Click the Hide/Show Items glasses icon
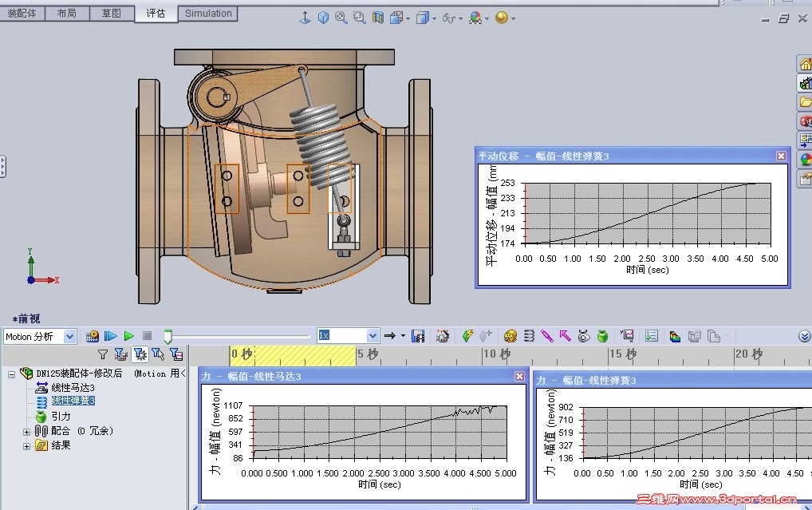Viewport: 812px width, 510px height. [x=448, y=18]
